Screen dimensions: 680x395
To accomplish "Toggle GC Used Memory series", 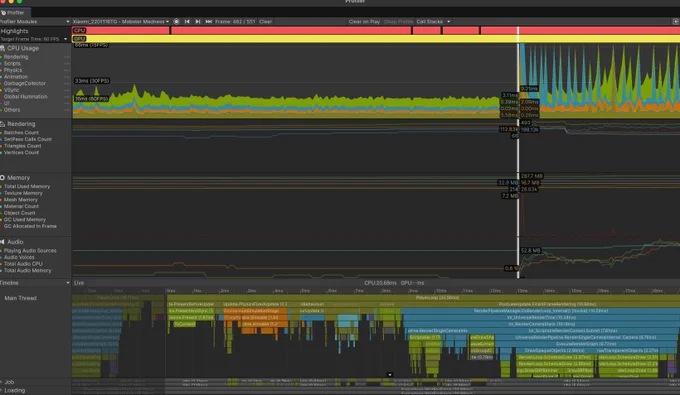I will tap(25, 219).
